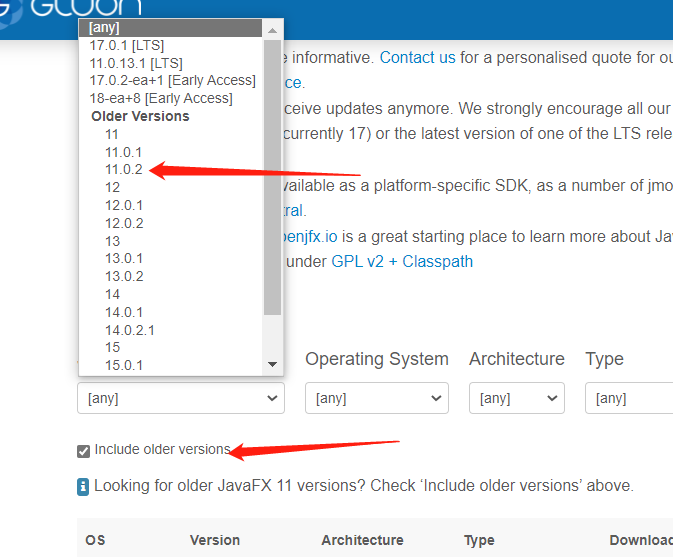Screen dimensions: 673x557
Task: Select the [any] option in version list
Action: pyautogui.click(x=170, y=28)
